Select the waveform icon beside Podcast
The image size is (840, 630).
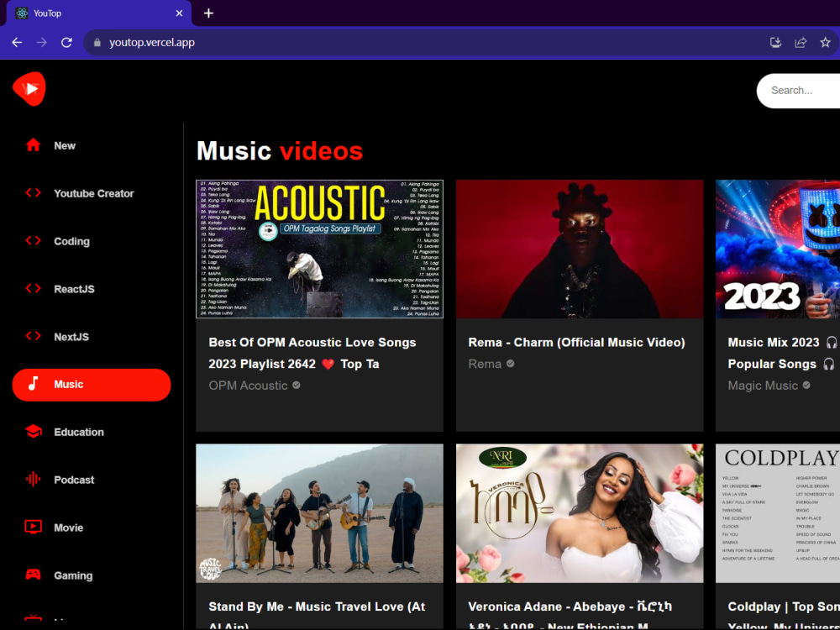[33, 480]
